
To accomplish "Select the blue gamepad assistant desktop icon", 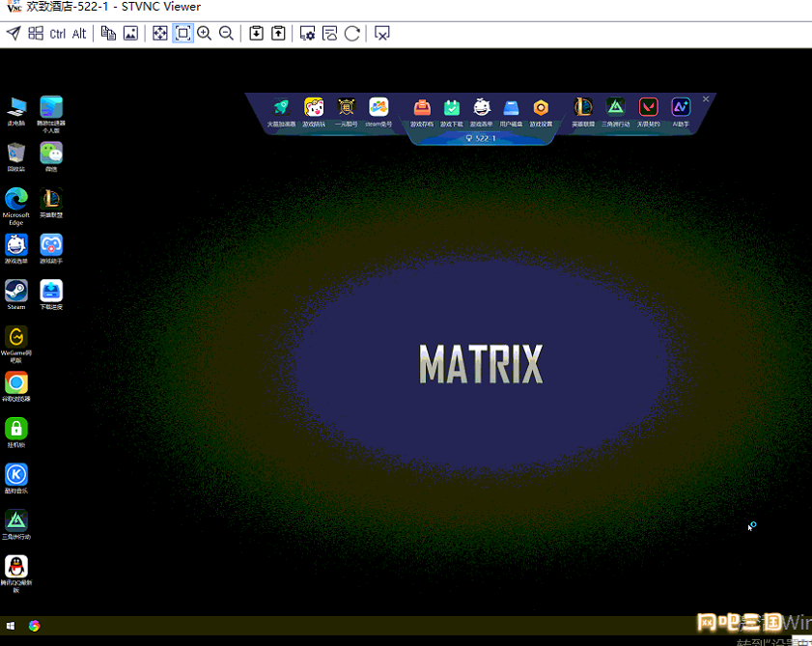I will (x=51, y=249).
